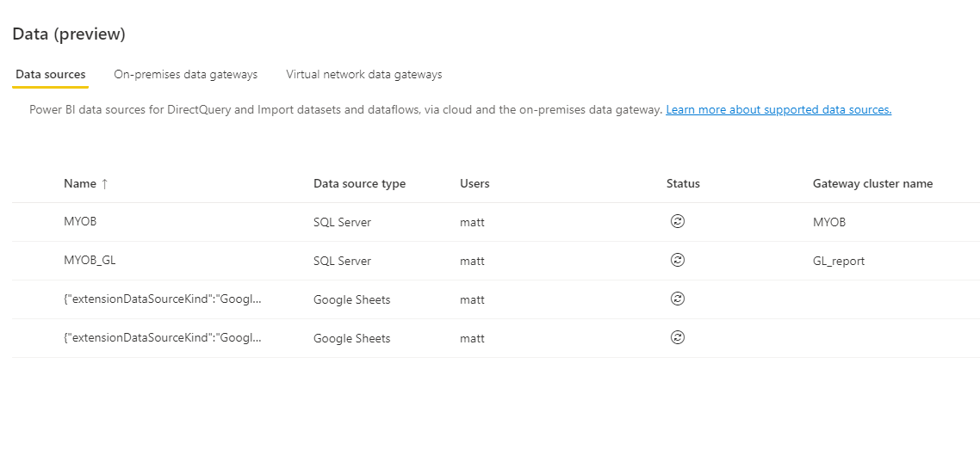This screenshot has height=456, width=980.
Task: Select extensionDataSourceKind name in fourth table row
Action: tap(163, 337)
